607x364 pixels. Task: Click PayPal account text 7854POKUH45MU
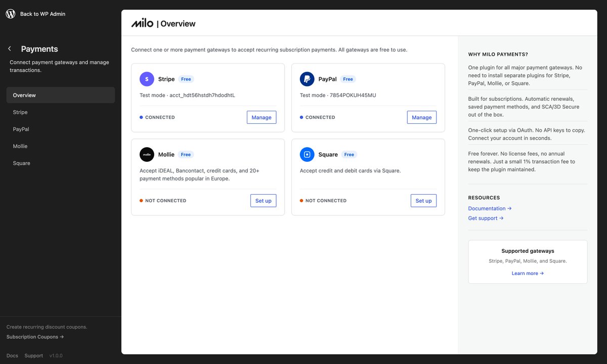(x=353, y=95)
